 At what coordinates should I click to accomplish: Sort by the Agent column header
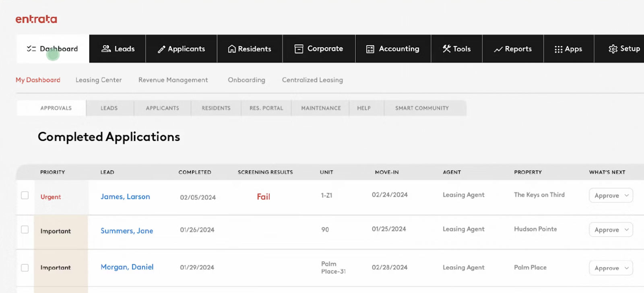452,172
